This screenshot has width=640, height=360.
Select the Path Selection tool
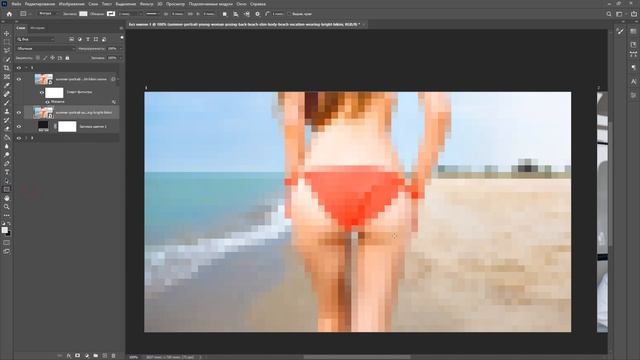click(x=7, y=181)
